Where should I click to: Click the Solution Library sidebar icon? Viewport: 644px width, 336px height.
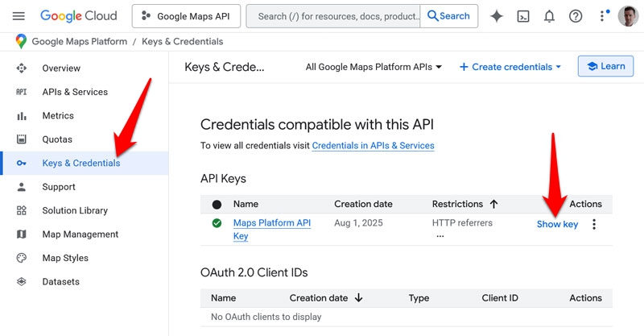click(22, 210)
